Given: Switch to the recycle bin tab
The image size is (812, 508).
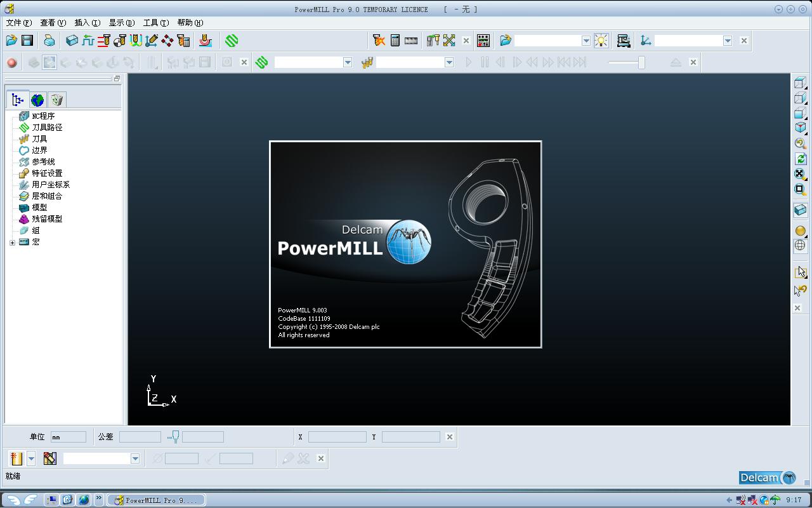Looking at the screenshot, I should click(x=57, y=100).
